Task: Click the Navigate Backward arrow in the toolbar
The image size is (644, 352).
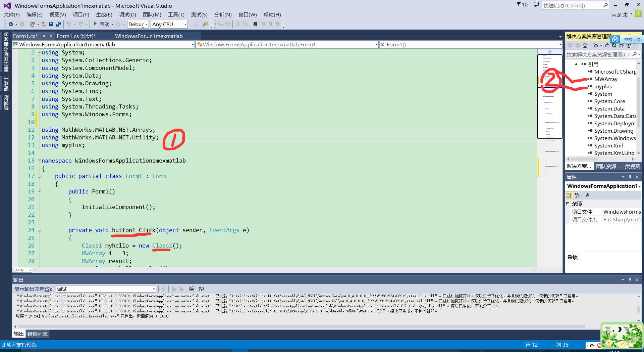Action: (x=11, y=24)
